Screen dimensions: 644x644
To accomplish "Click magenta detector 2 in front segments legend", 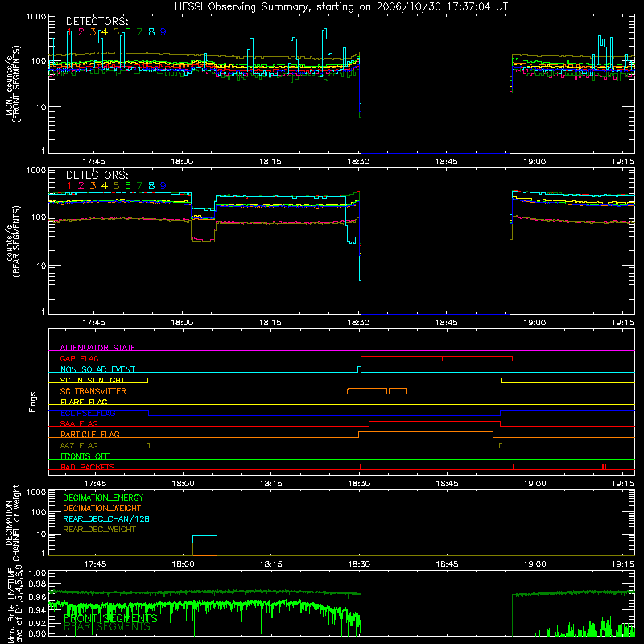I will point(81,32).
